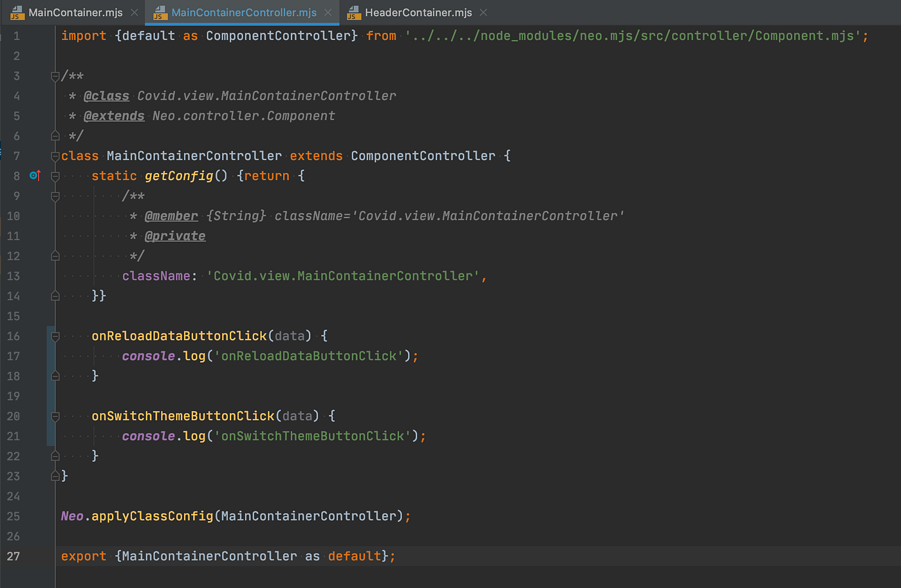Viewport: 901px width, 588px height.
Task: Click the fold-end marker on line 6
Action: point(55,136)
